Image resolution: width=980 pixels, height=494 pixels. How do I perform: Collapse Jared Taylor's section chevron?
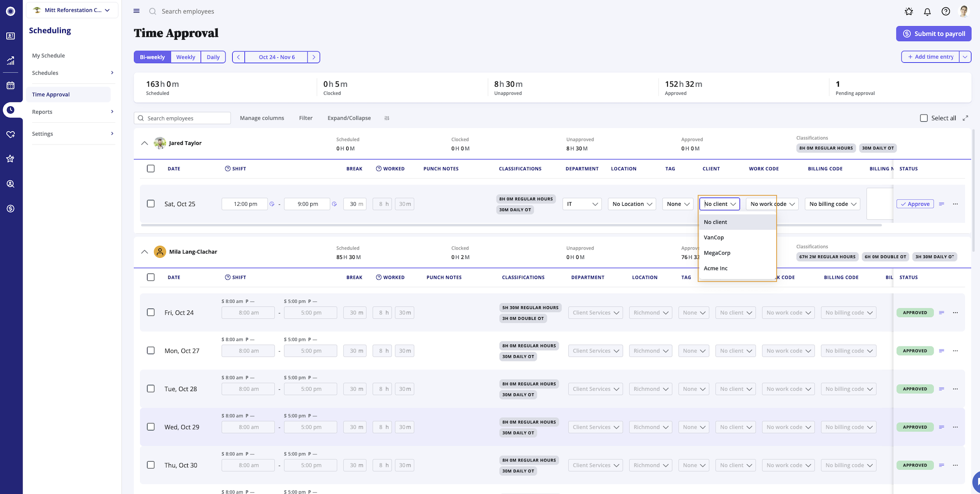[x=144, y=143]
